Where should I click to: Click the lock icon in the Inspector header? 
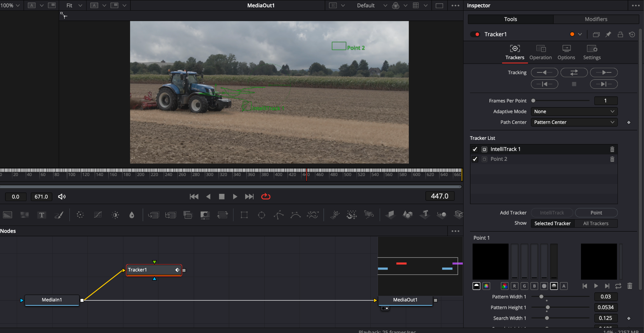pyautogui.click(x=620, y=34)
